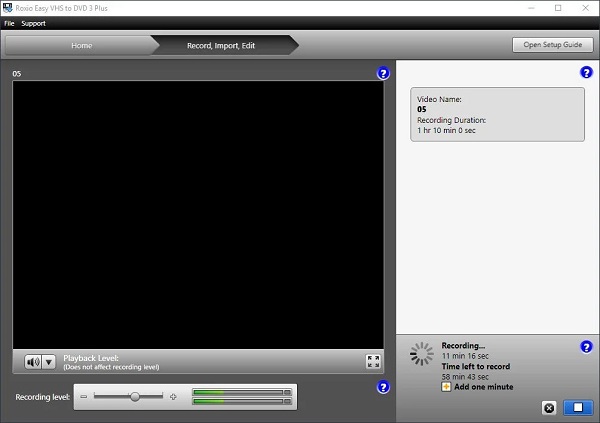This screenshot has width=600, height=423.
Task: Cancel recording with the X button
Action: pos(549,408)
